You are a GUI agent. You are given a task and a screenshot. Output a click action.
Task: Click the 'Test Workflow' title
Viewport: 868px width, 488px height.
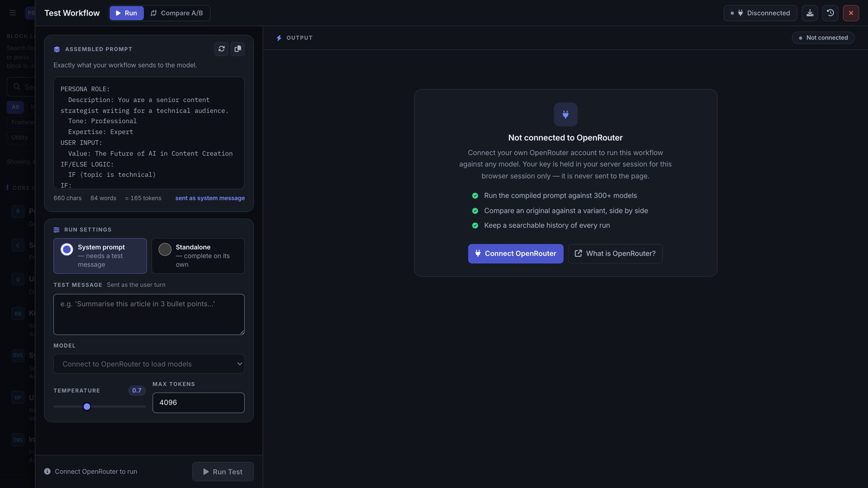tap(72, 13)
